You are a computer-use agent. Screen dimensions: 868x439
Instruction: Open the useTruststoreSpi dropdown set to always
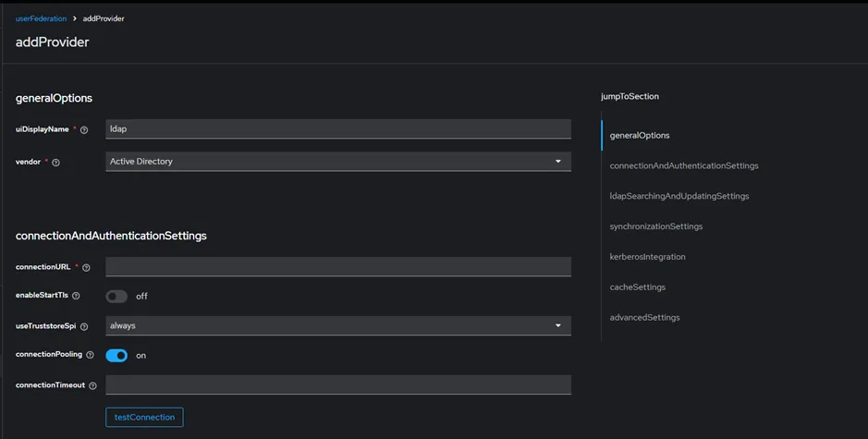click(338, 325)
